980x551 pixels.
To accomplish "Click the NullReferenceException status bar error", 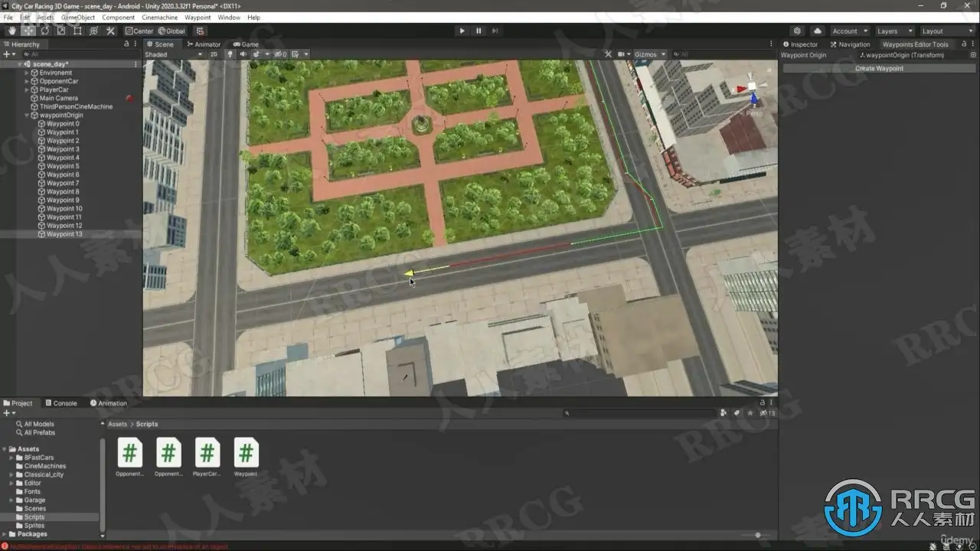I will (115, 546).
